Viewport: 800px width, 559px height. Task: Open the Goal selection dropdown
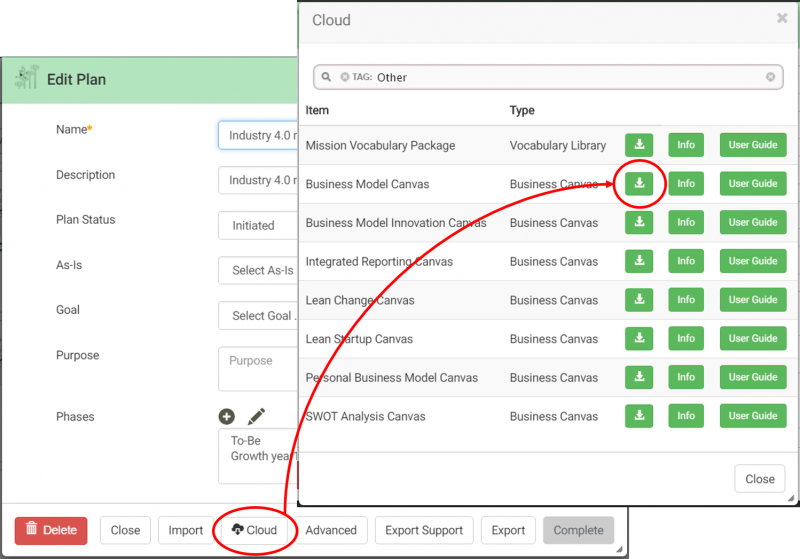tap(258, 316)
